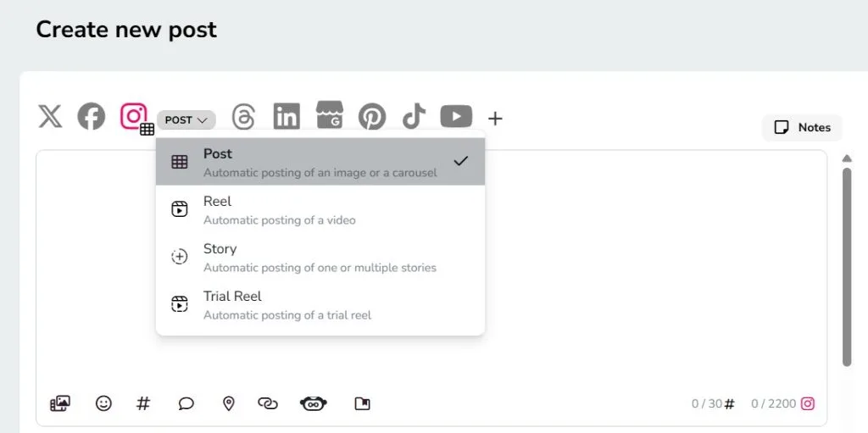Select the LinkedIn network icon
Screen dimensions: 868x433
pos(287,116)
